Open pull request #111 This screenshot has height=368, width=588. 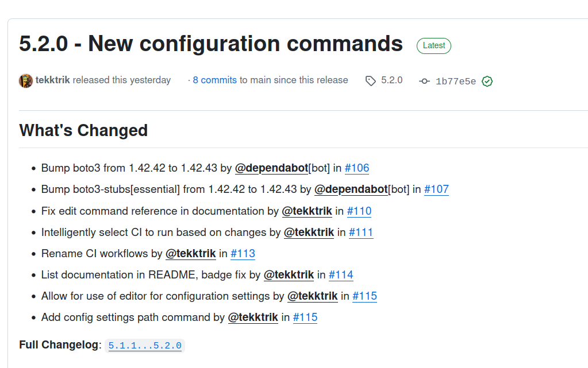pyautogui.click(x=361, y=233)
